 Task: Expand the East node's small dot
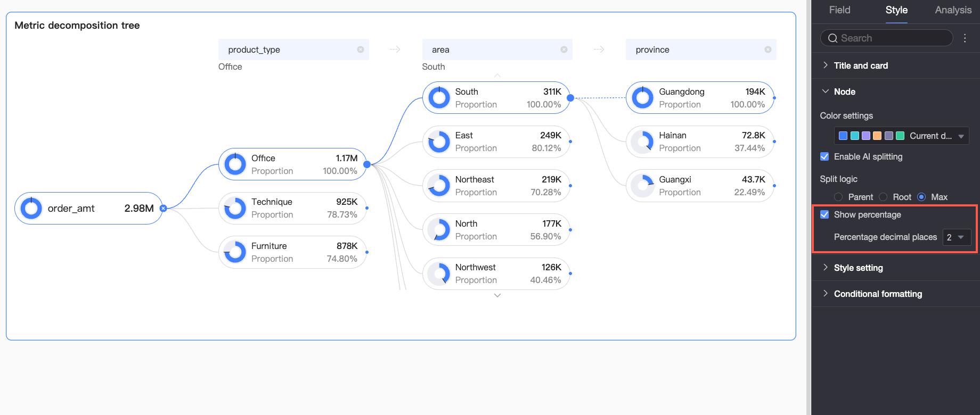click(570, 142)
